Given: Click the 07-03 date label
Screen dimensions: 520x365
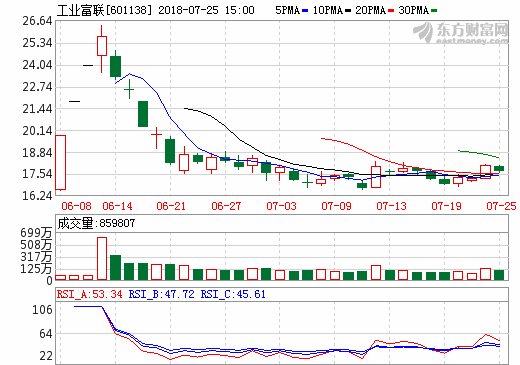Looking at the screenshot, I should tap(281, 206).
